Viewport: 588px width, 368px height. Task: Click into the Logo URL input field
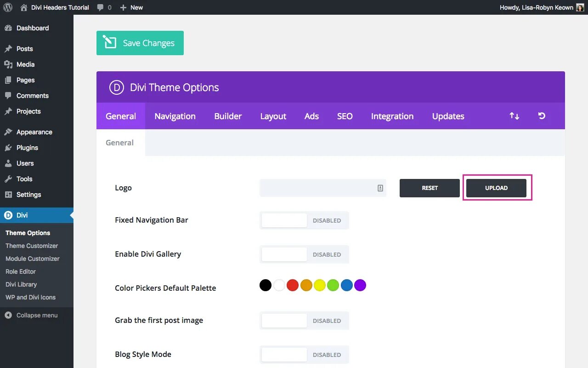[x=323, y=188]
